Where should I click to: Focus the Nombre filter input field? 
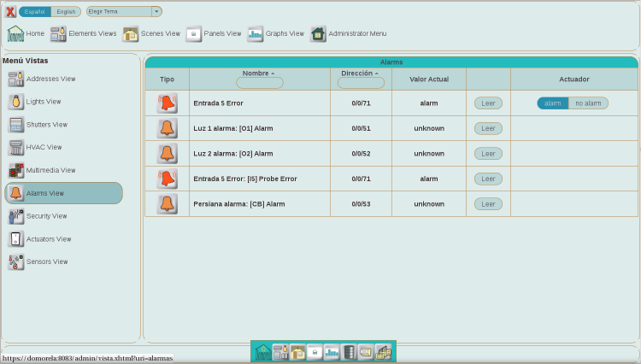pyautogui.click(x=260, y=83)
